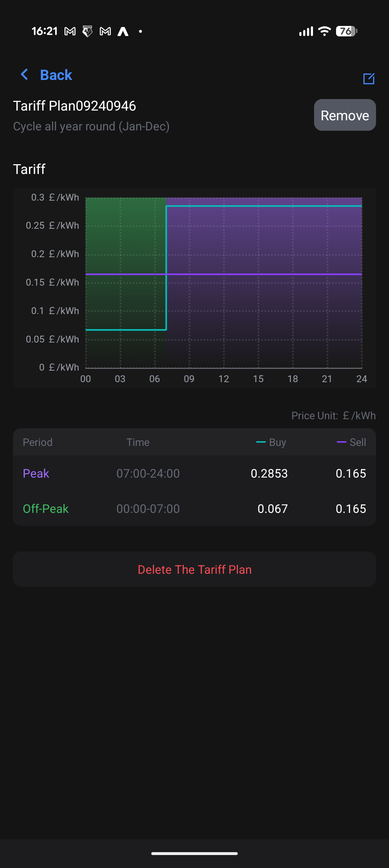Tap the back chevron arrow
Viewport: 389px width, 868px height.
[24, 75]
